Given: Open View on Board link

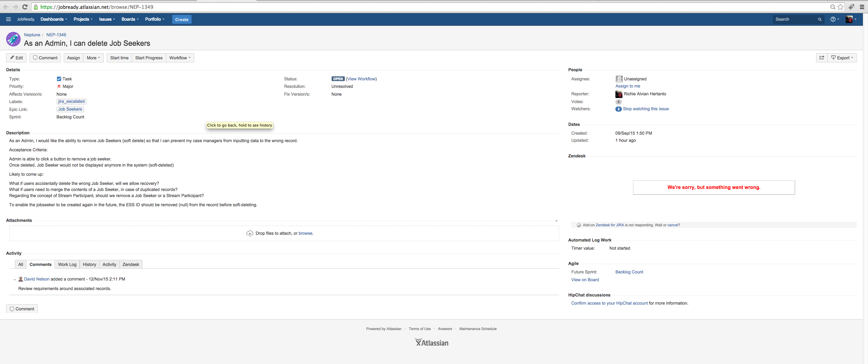Looking at the screenshot, I should (585, 280).
